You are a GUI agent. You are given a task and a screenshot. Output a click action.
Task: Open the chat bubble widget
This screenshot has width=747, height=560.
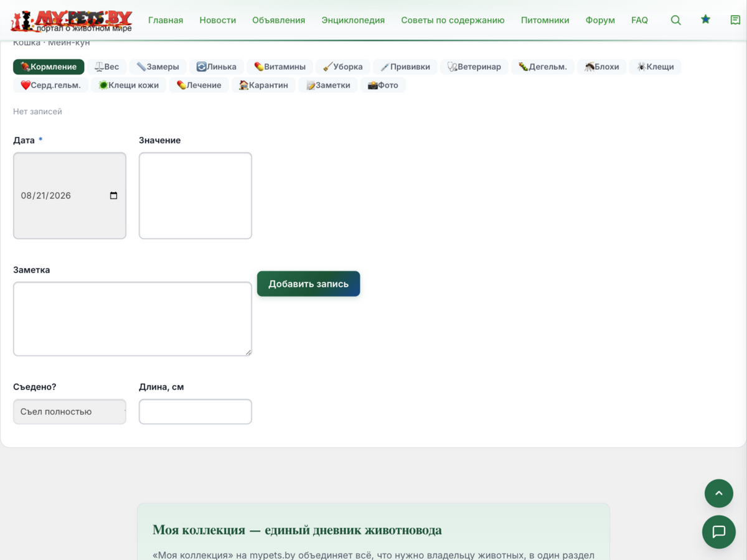tap(719, 532)
